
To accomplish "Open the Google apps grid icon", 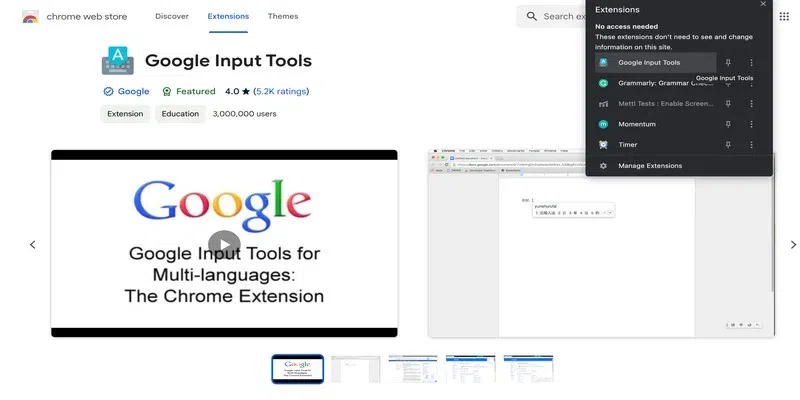I will point(784,16).
